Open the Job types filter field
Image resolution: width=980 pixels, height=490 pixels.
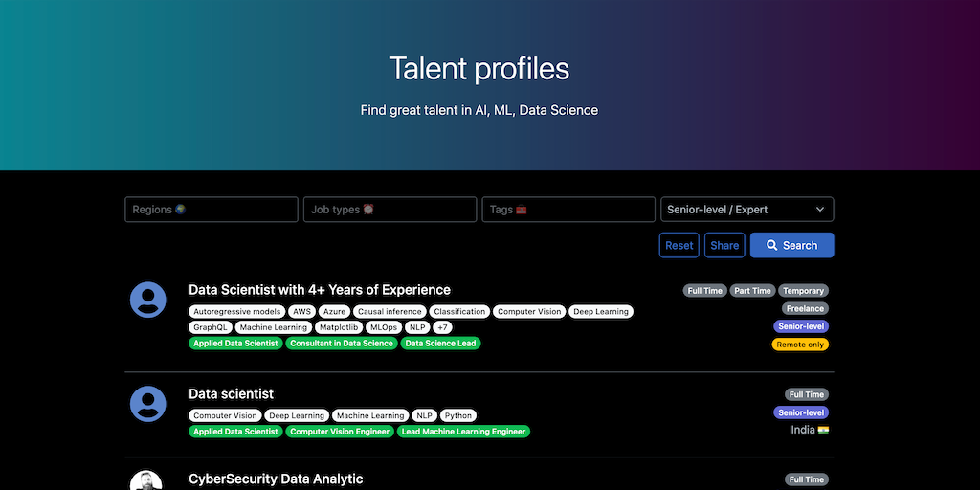390,210
